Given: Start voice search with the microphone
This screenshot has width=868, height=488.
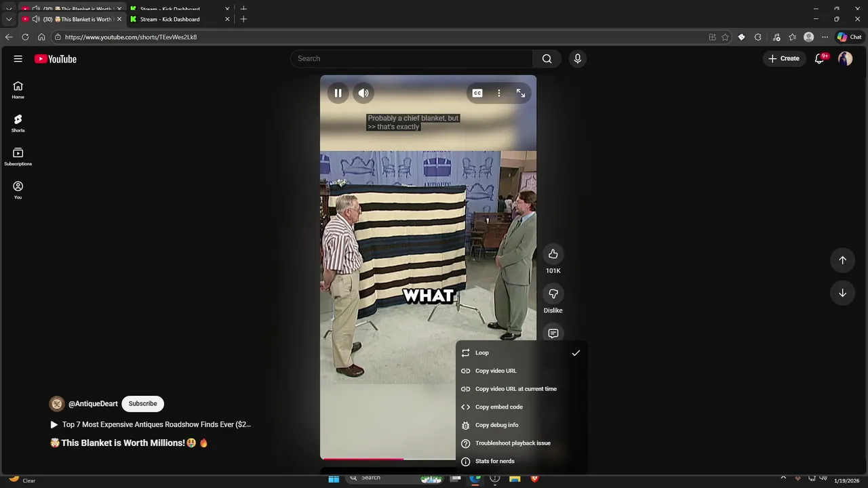Looking at the screenshot, I should (578, 59).
